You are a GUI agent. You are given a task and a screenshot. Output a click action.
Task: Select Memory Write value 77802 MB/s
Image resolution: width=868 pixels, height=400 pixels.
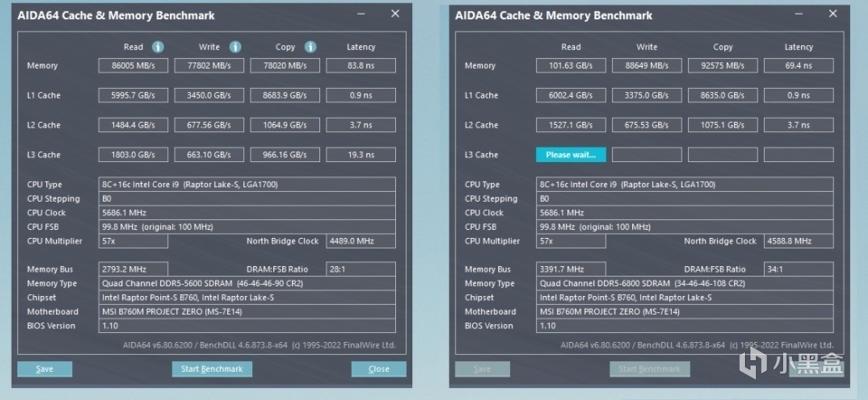tap(209, 65)
